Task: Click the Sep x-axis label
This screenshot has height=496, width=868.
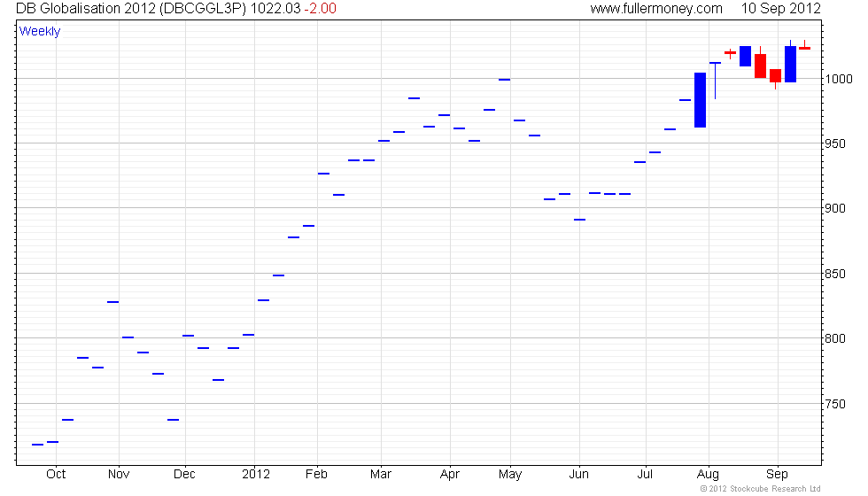Action: tap(777, 475)
